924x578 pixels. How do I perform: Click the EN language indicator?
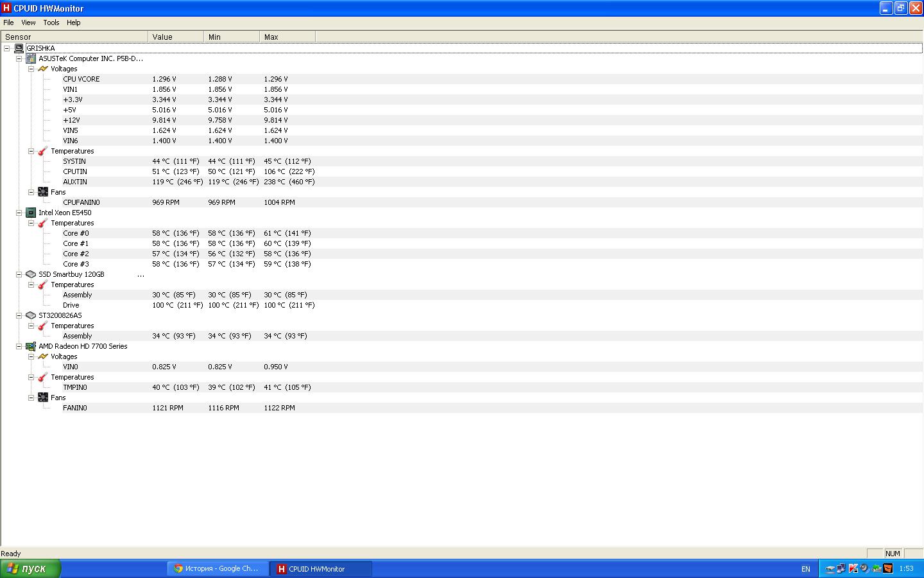(x=806, y=569)
